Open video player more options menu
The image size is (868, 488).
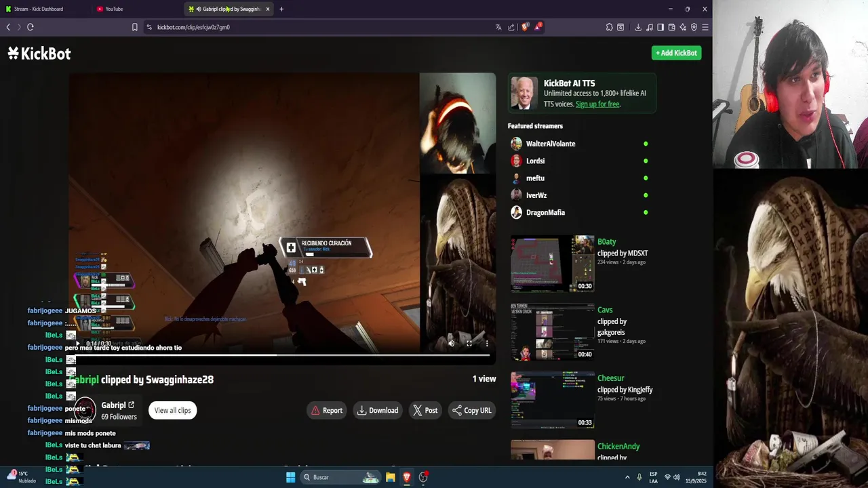(x=486, y=344)
